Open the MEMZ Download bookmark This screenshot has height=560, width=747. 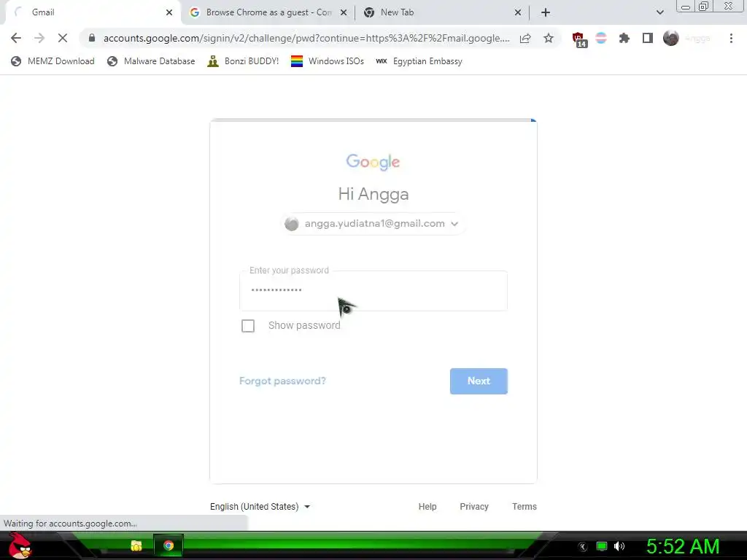(53, 61)
